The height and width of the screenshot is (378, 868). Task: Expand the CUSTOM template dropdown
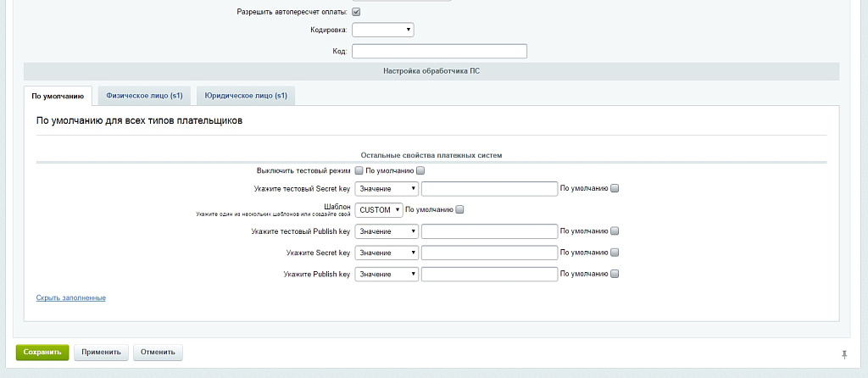(x=378, y=209)
